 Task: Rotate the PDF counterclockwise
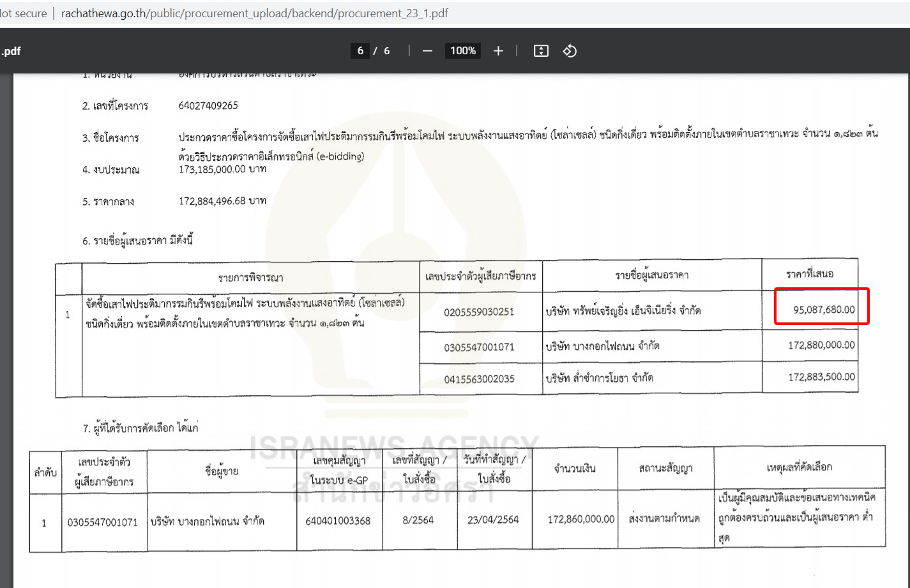pos(570,51)
